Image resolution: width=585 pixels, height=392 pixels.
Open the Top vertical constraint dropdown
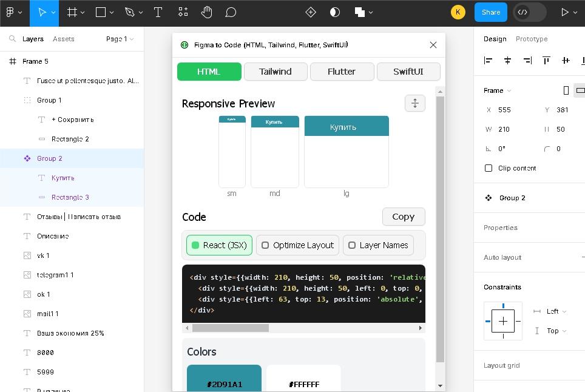coord(556,331)
